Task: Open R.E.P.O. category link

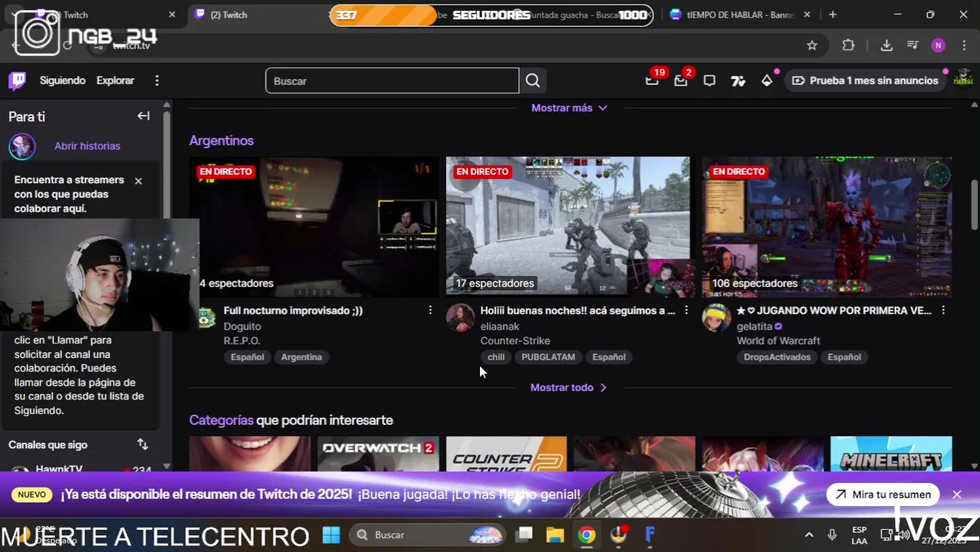Action: pos(242,340)
